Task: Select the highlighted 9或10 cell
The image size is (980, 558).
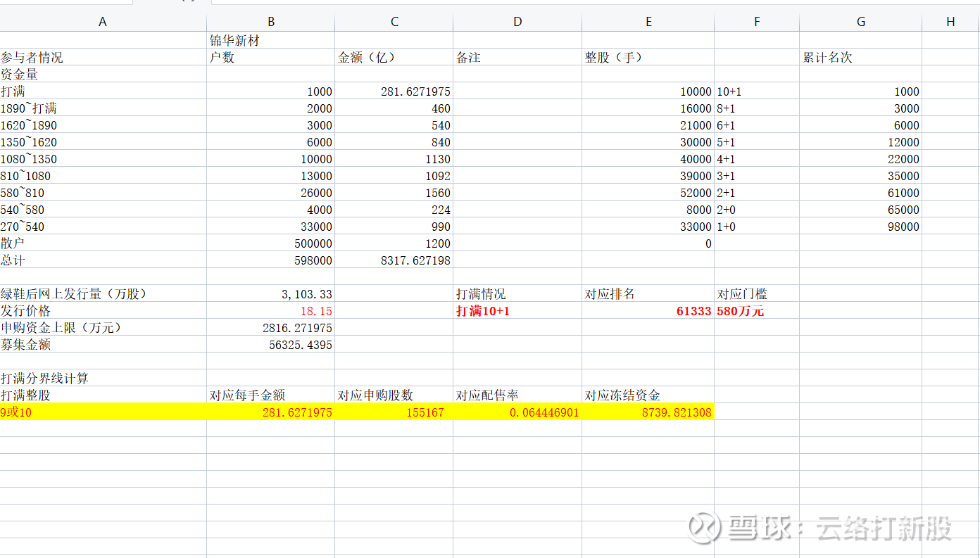Action: pyautogui.click(x=103, y=412)
